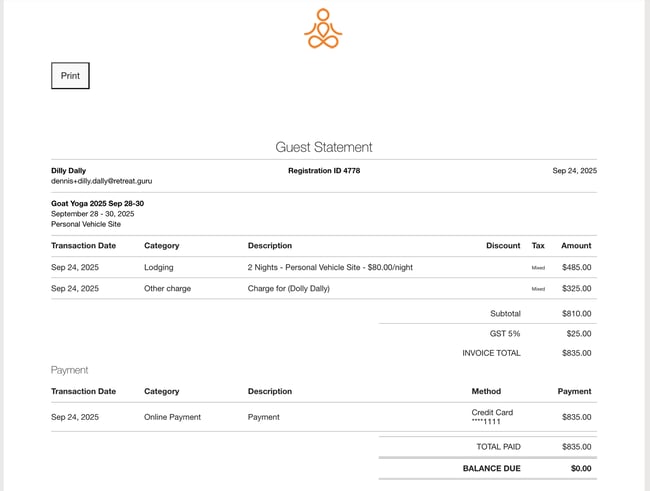Click the Other charge category cell
650x491 pixels.
click(x=167, y=288)
